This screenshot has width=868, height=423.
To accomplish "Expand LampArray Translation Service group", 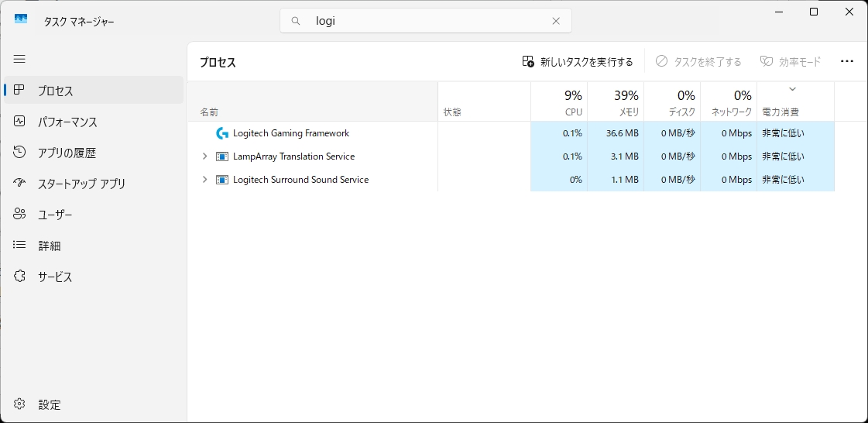I will [x=204, y=156].
